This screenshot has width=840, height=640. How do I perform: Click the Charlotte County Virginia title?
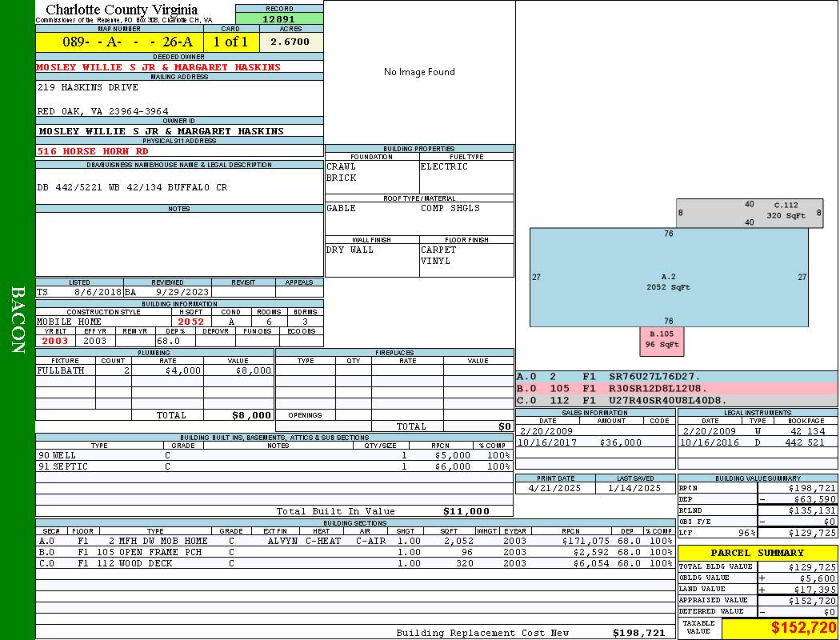[x=122, y=9]
